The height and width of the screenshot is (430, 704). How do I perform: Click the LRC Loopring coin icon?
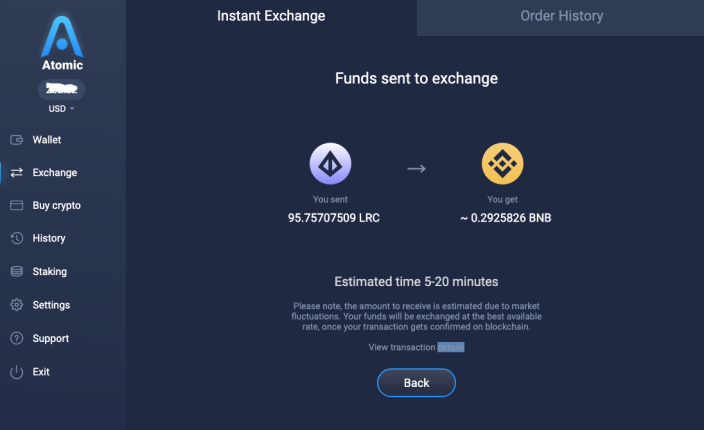point(330,164)
